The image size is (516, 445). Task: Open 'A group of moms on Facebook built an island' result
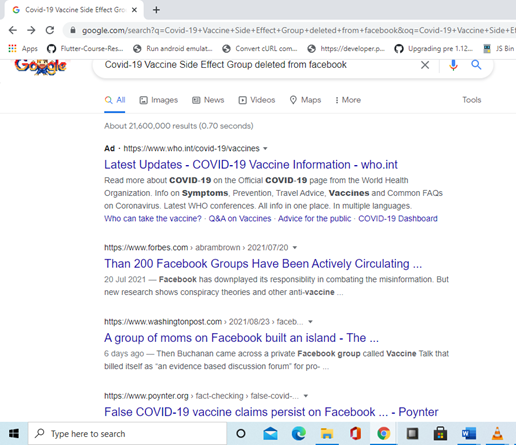pos(241,338)
